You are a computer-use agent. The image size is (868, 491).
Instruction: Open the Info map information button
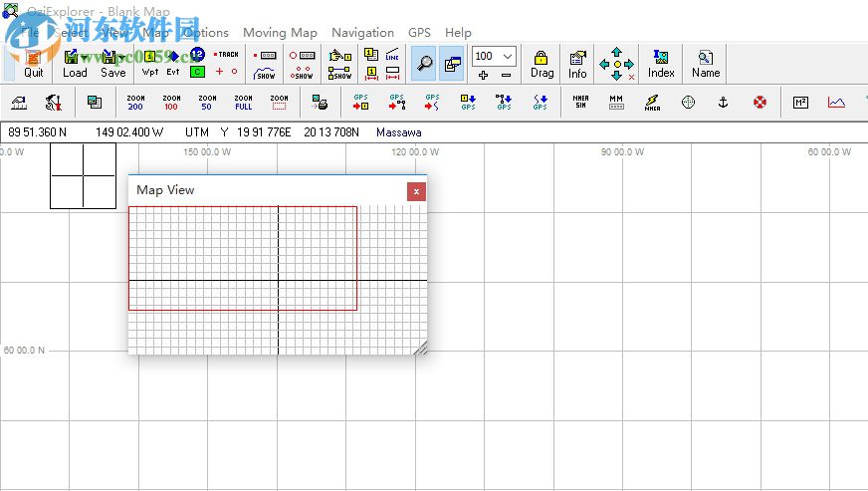point(577,64)
